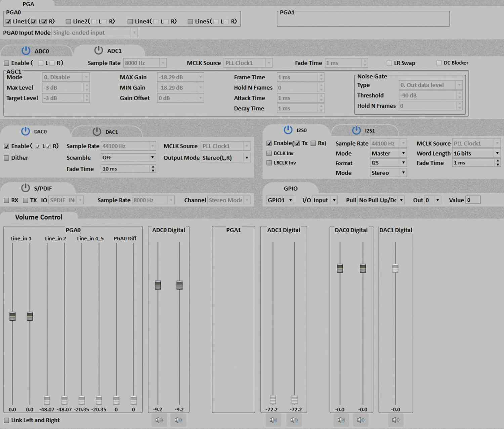Toggle the ADC0 power icon
The image size is (504, 429).
pyautogui.click(x=26, y=51)
